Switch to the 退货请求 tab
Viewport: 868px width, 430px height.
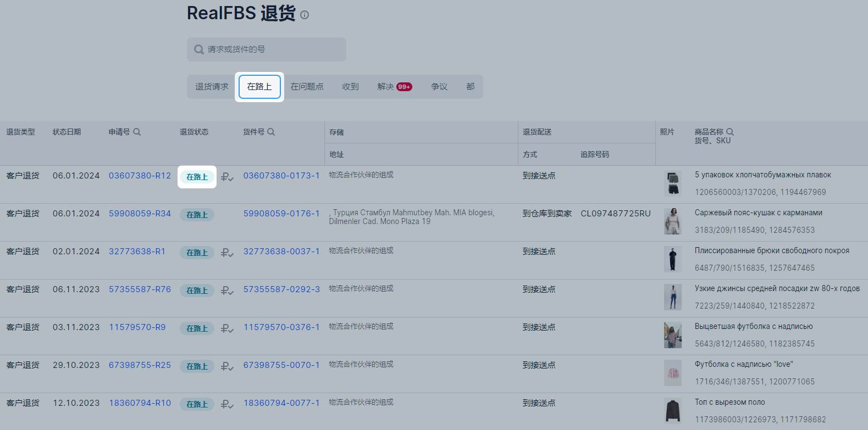point(212,87)
